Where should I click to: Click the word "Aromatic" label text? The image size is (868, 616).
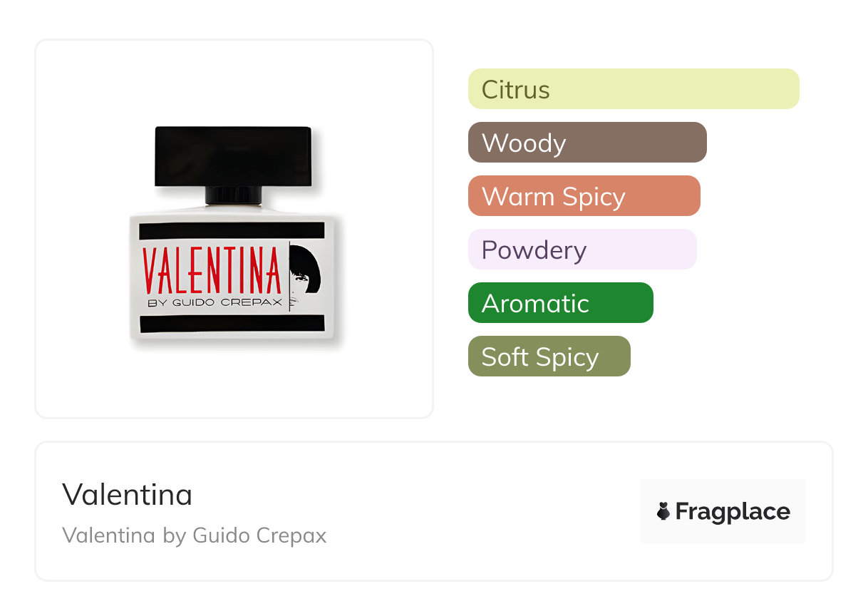(535, 303)
